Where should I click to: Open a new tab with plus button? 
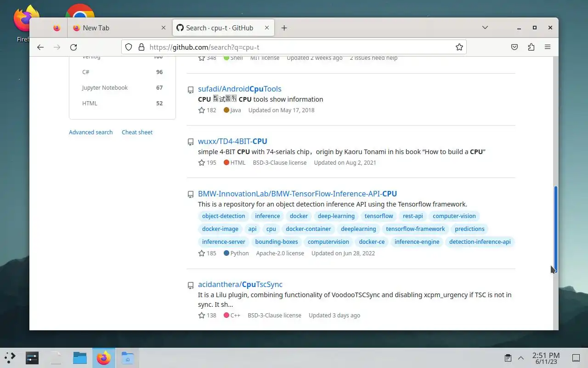pyautogui.click(x=284, y=28)
